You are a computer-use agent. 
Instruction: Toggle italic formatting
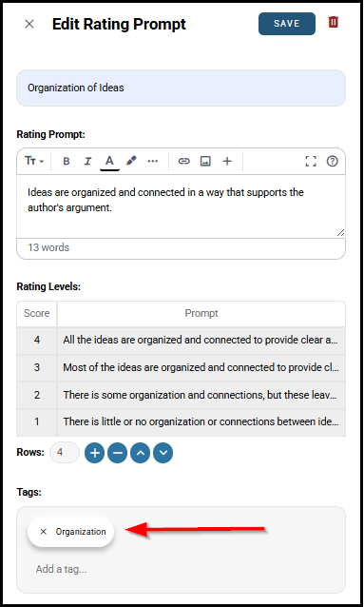87,161
